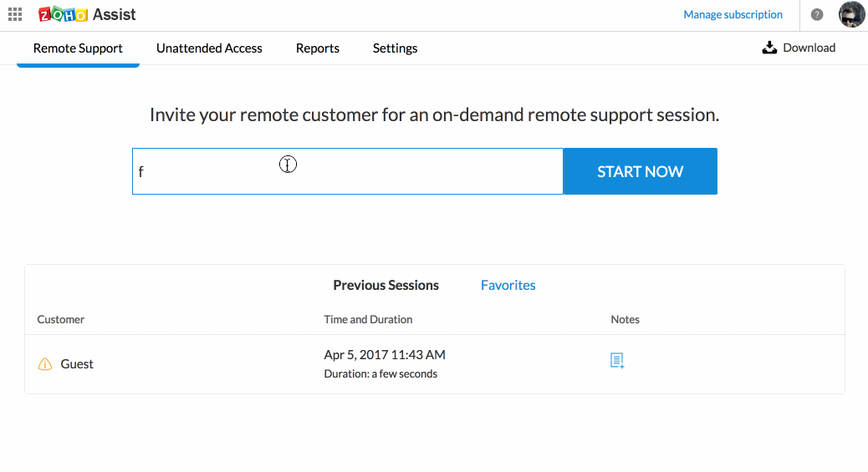This screenshot has height=472, width=868.
Task: Show the Favorites sessions list
Action: [508, 285]
